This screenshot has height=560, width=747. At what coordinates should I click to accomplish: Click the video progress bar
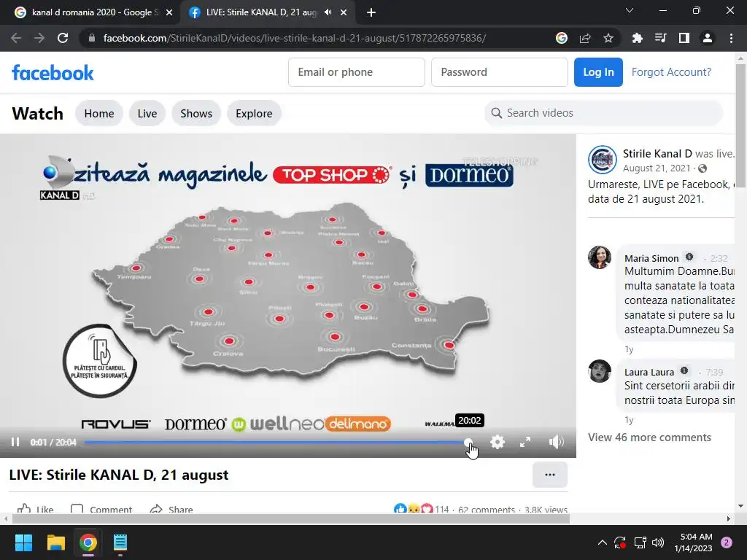tap(276, 442)
